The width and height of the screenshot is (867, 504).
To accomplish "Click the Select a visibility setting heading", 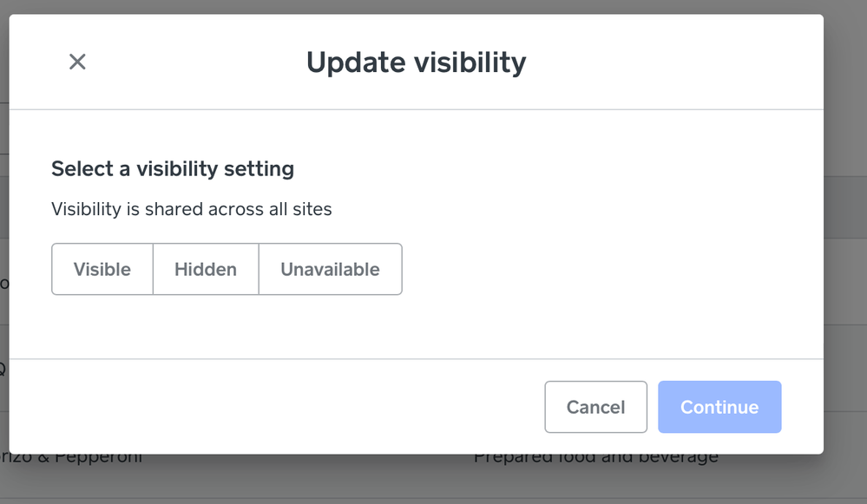I will pos(173,168).
